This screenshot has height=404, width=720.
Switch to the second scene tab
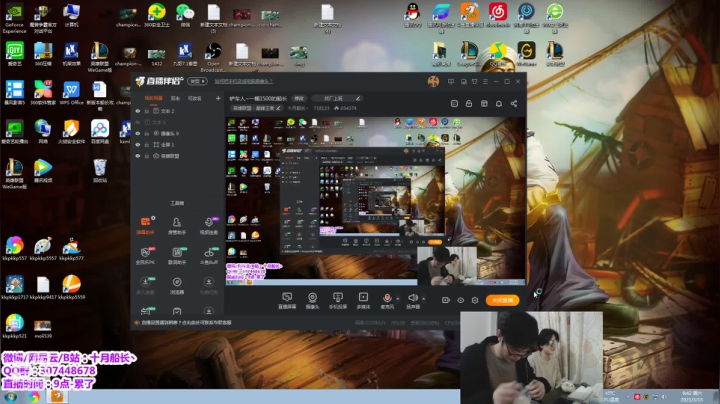click(x=175, y=98)
